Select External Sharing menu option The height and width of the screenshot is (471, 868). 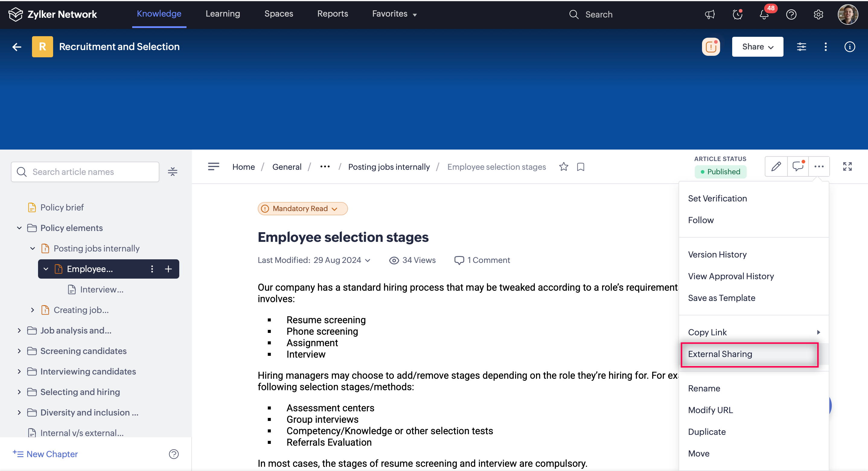click(720, 354)
